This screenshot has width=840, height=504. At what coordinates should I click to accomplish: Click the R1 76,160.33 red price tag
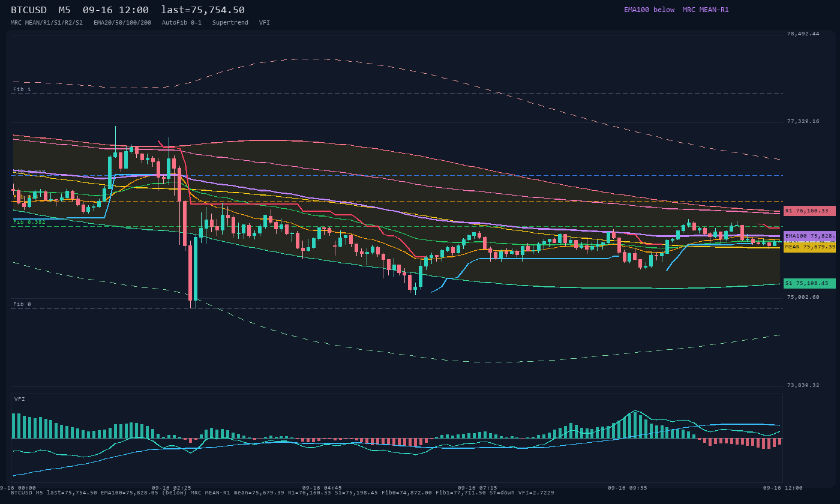click(809, 211)
